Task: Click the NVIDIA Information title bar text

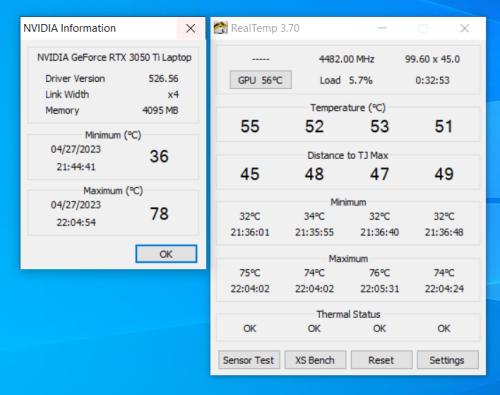Action: [x=70, y=28]
